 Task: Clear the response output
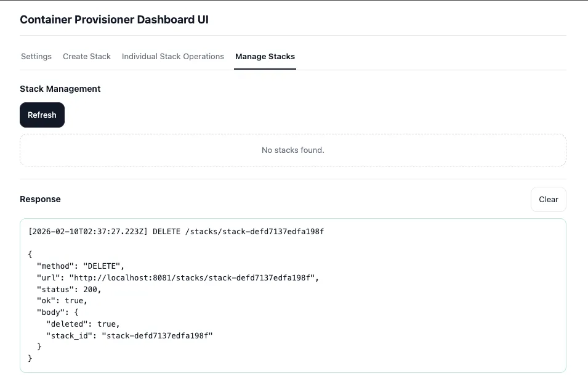[x=548, y=199]
